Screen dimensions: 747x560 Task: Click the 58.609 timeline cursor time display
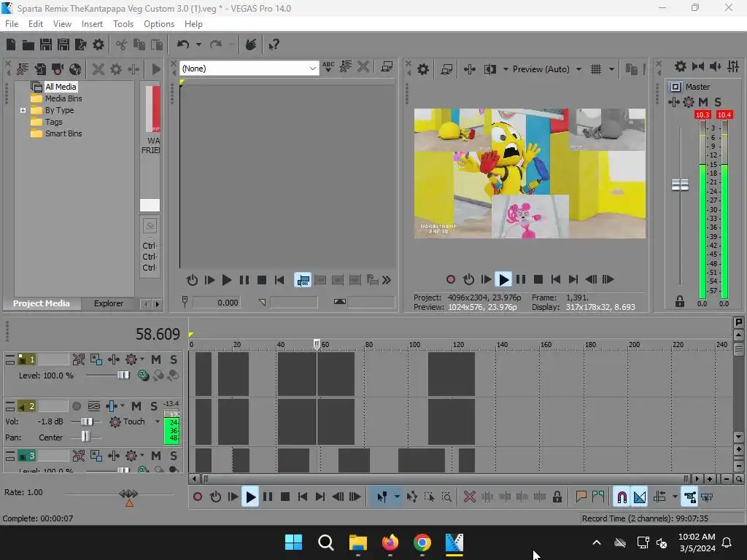(158, 334)
